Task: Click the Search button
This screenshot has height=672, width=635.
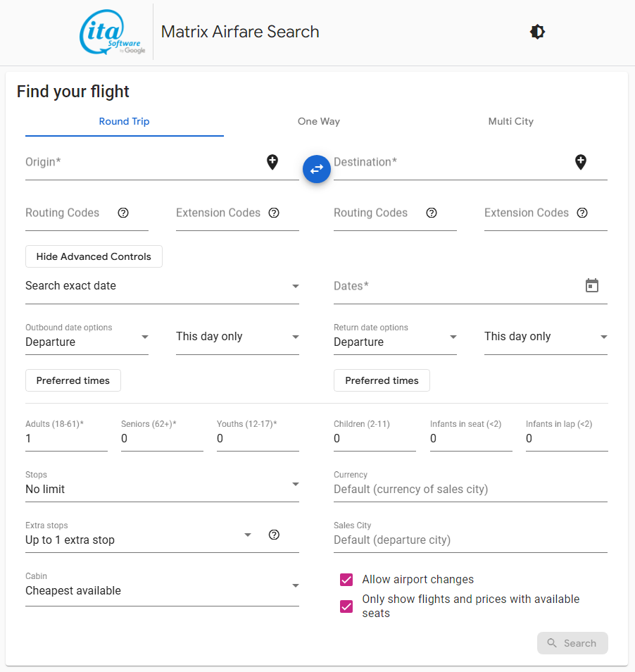Action: [x=572, y=643]
